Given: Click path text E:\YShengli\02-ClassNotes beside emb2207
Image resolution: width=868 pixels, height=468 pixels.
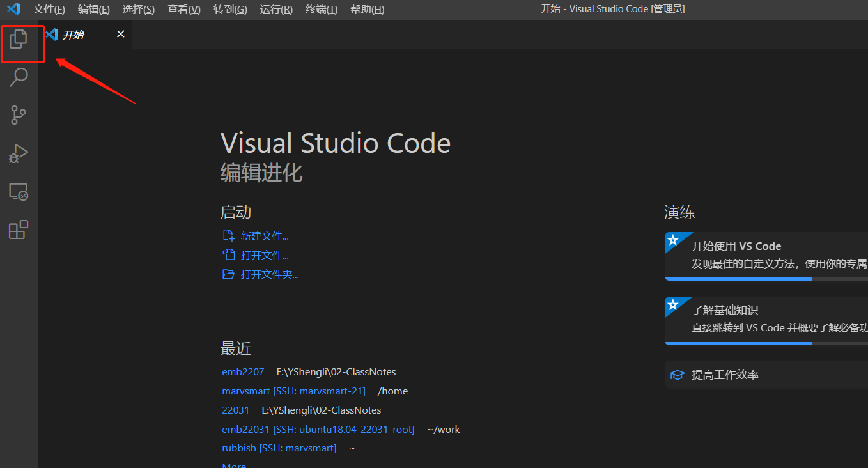Looking at the screenshot, I should point(336,372).
